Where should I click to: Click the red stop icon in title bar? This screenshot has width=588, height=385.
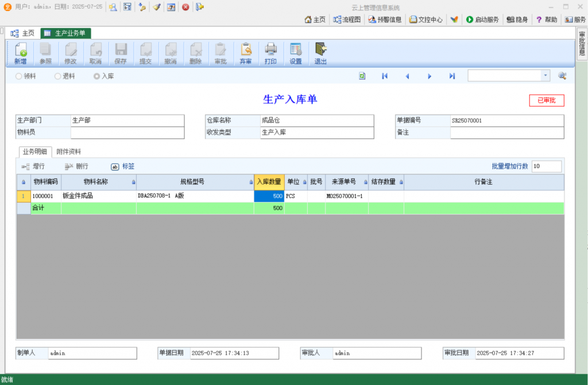click(185, 7)
